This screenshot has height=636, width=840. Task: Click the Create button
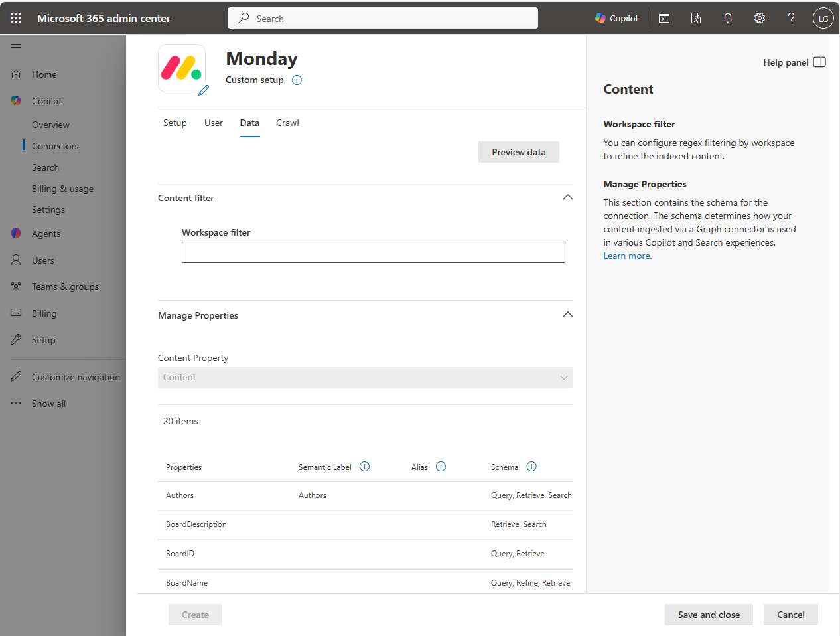tap(195, 615)
